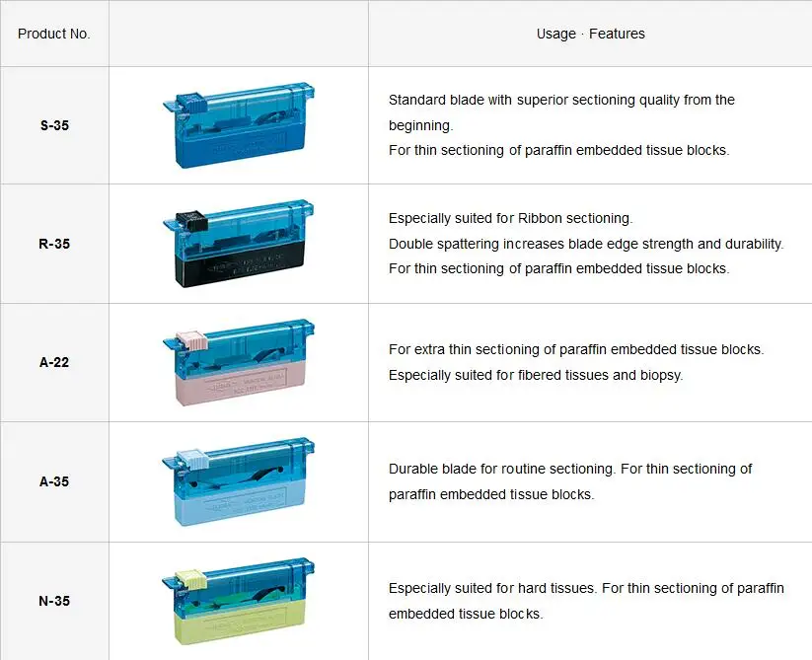This screenshot has width=812, height=660.
Task: Click the A-22 product number label
Action: (54, 363)
